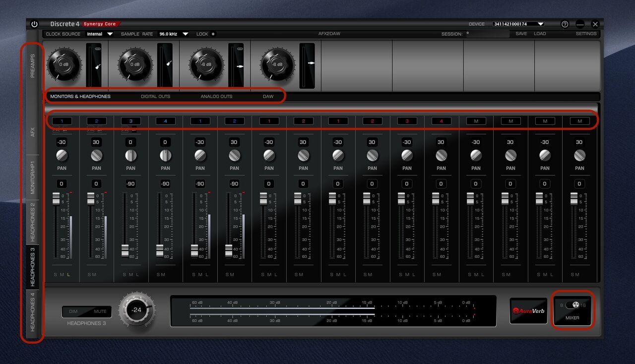Click the fader handle on blue channel 3
This screenshot has width=635, height=364.
[125, 250]
